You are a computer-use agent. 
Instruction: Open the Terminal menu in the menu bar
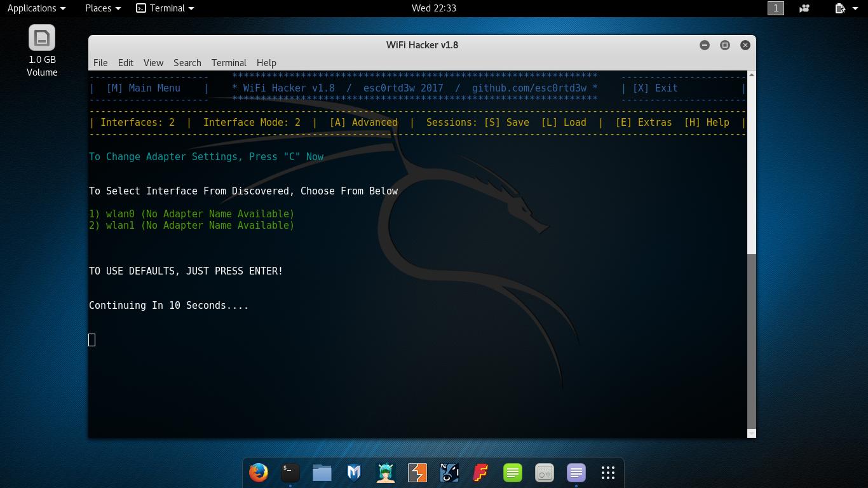pos(229,62)
